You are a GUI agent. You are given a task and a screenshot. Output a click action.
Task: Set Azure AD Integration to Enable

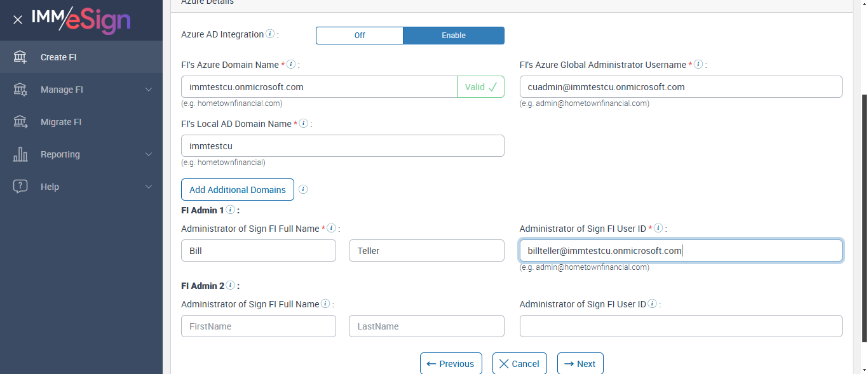coord(454,36)
